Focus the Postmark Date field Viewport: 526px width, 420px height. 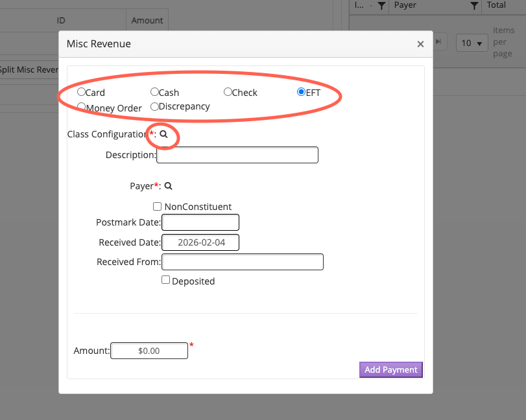pyautogui.click(x=200, y=222)
